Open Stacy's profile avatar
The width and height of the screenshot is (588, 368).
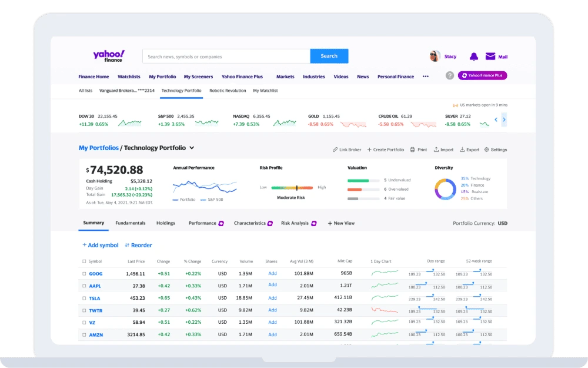coord(435,57)
